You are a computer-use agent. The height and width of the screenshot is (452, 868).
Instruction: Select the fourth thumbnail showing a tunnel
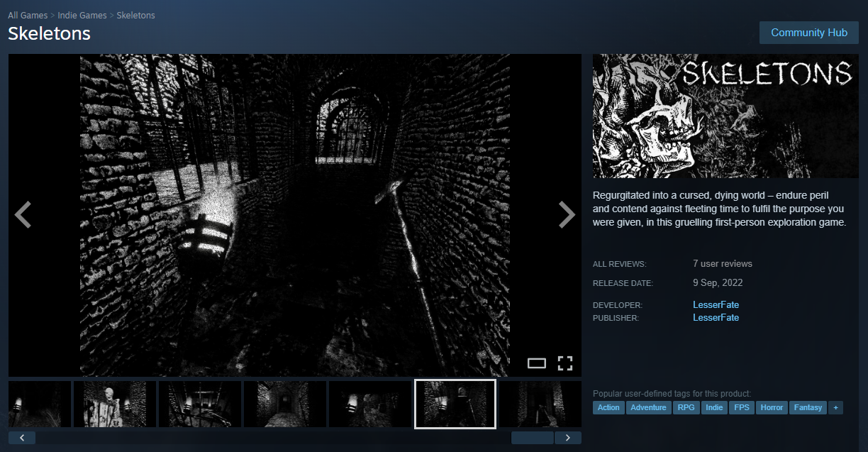(285, 404)
